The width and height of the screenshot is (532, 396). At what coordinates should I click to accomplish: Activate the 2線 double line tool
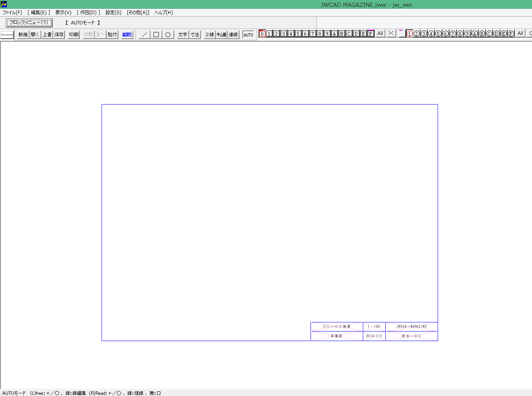tap(209, 35)
